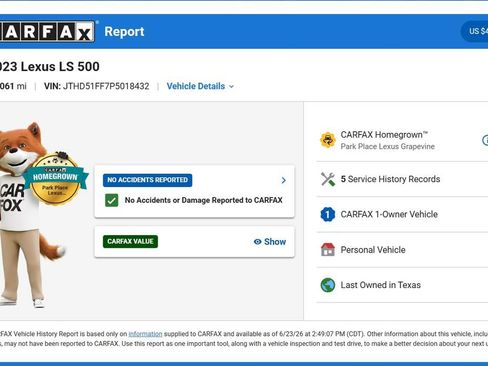Click the Lexus LS 500 title

click(50, 67)
